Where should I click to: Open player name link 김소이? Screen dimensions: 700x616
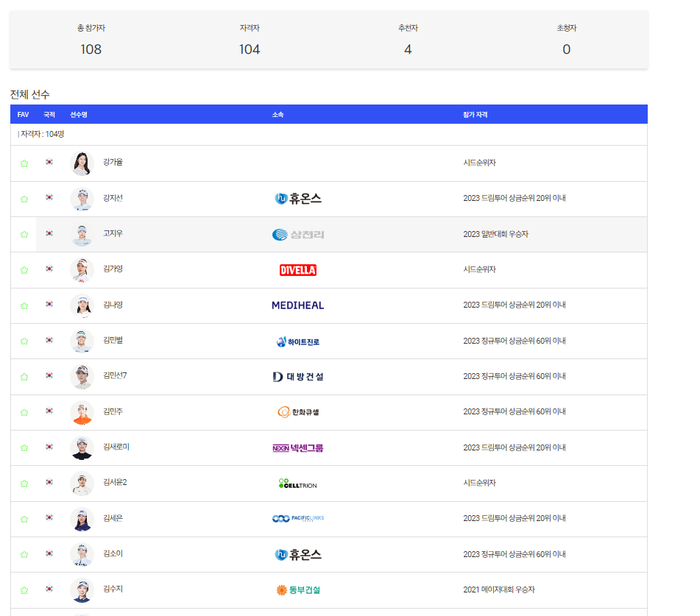pos(113,553)
